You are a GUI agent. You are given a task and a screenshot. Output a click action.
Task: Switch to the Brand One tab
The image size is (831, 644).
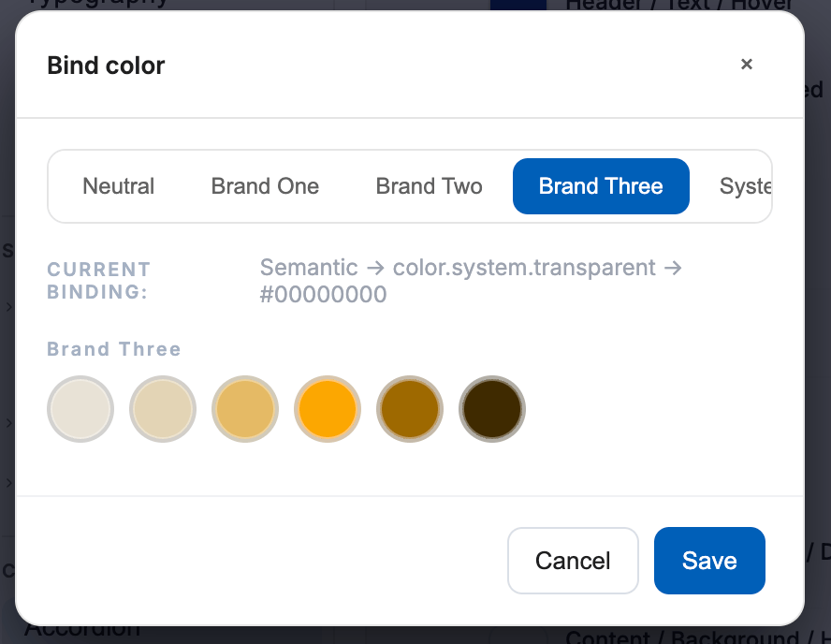point(265,186)
